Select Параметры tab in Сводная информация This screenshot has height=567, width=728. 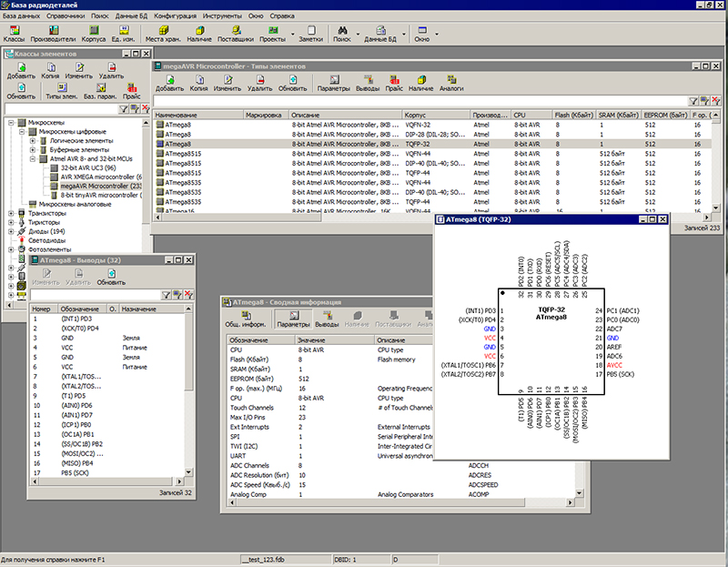(293, 319)
